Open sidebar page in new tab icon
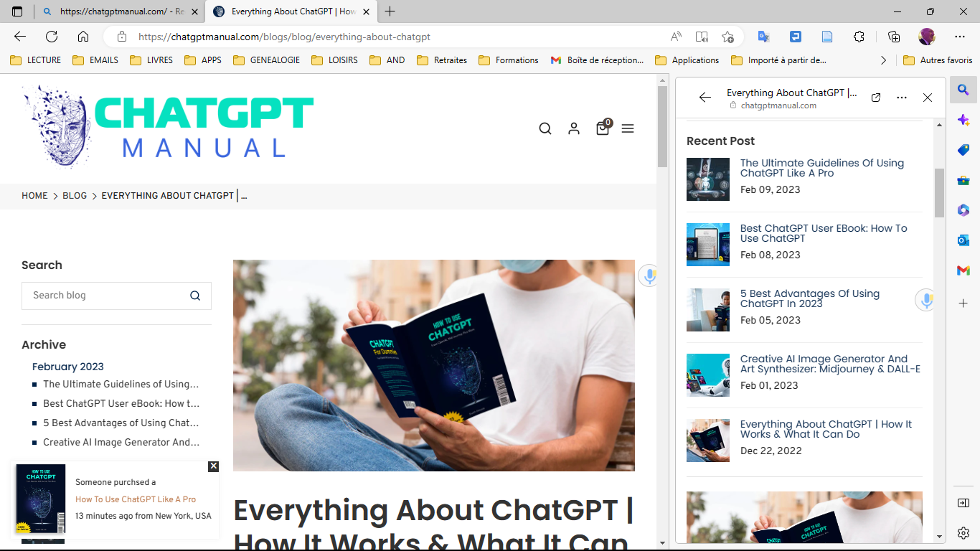Image resolution: width=980 pixels, height=551 pixels. [876, 98]
